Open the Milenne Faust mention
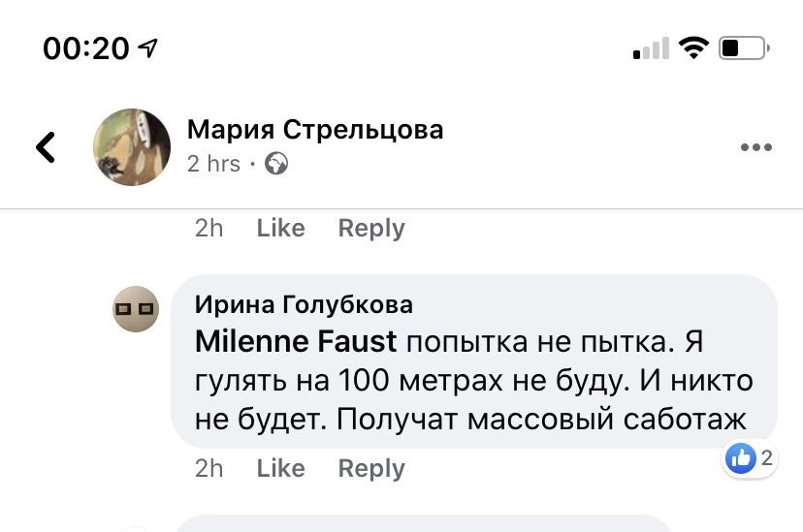Screen dimensions: 803x532 tap(296, 341)
